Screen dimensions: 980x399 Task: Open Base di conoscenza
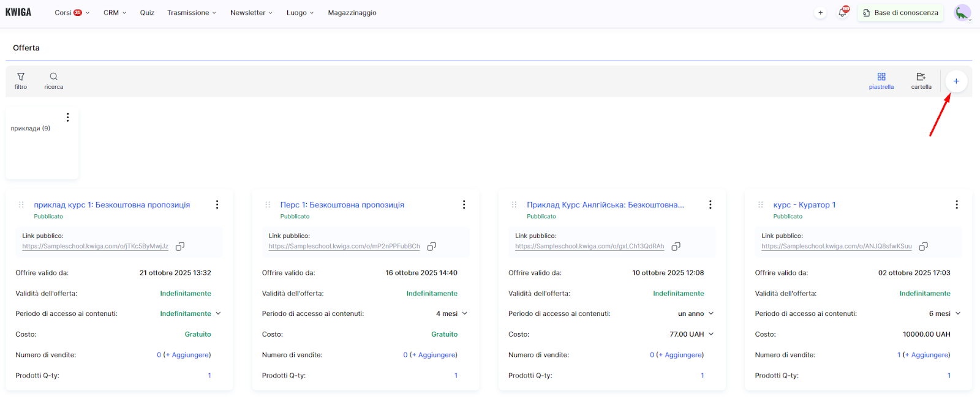(x=900, y=13)
